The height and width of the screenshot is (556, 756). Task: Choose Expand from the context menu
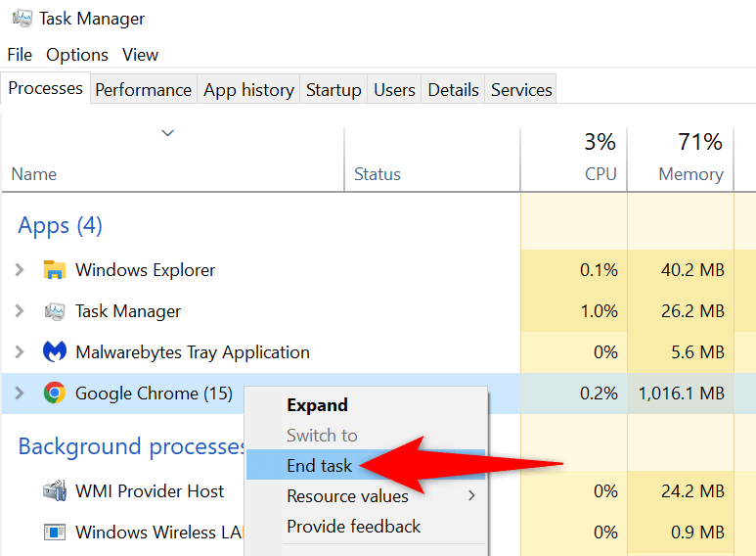click(x=317, y=405)
